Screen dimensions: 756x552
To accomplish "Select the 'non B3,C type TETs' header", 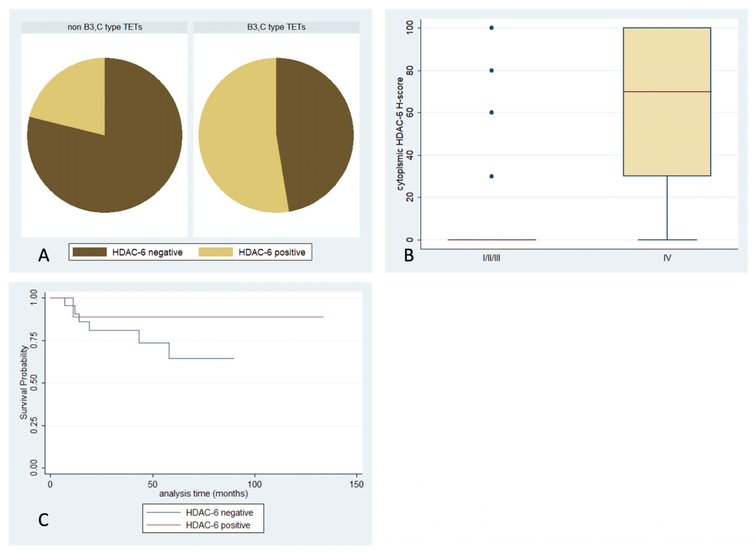I will click(x=105, y=27).
